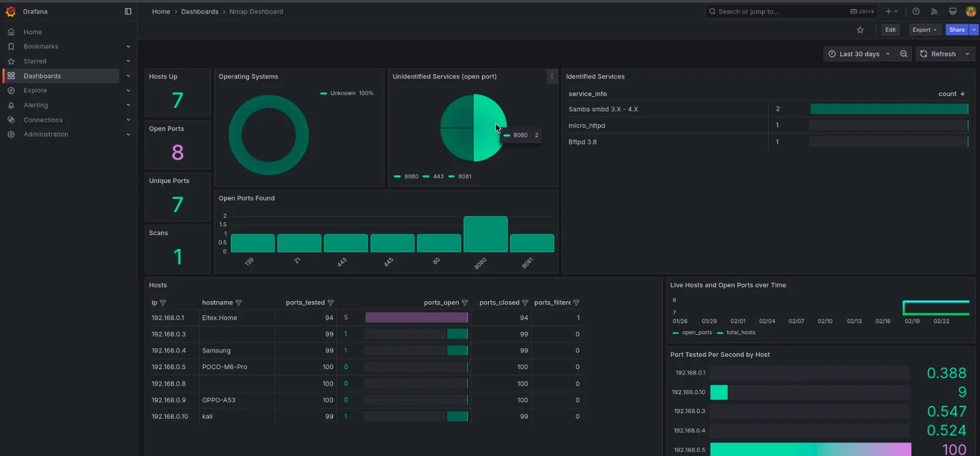Click the Bftpd 3.8 service row
Screen dimensions: 980x456
(x=768, y=142)
